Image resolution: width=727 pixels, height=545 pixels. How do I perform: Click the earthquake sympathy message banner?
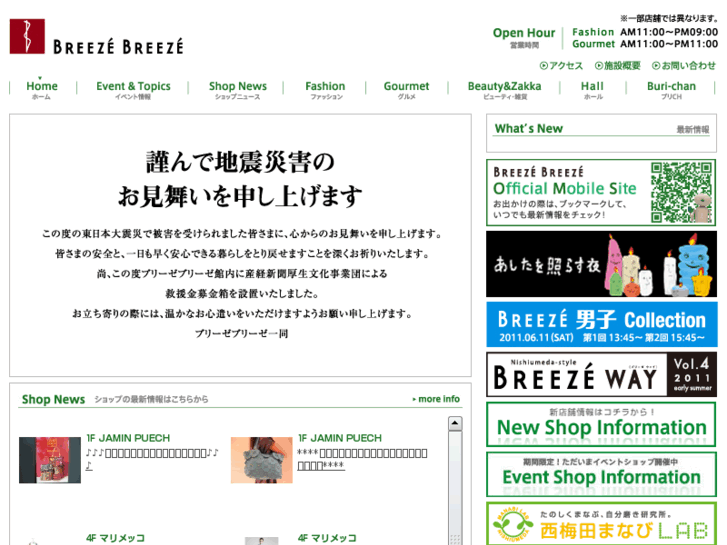pyautogui.click(x=240, y=245)
